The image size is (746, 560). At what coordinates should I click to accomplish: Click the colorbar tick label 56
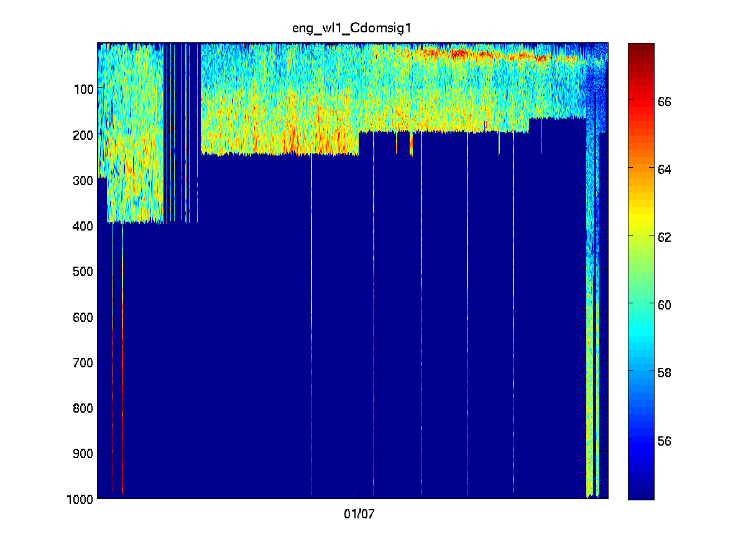point(664,441)
